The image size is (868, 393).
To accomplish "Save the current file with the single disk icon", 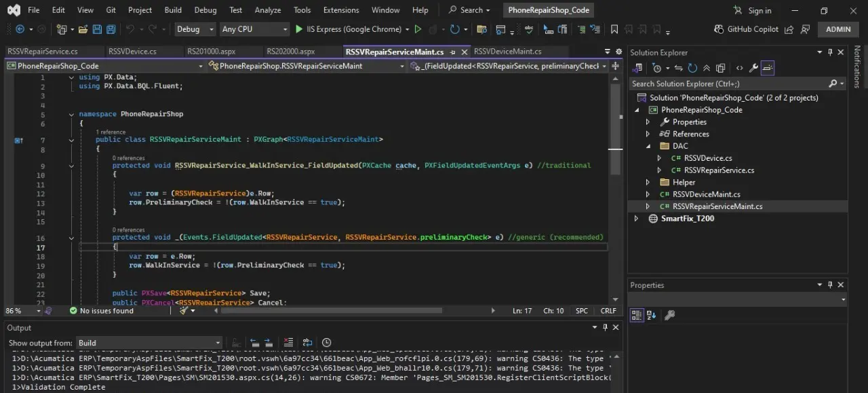I will click(x=96, y=29).
